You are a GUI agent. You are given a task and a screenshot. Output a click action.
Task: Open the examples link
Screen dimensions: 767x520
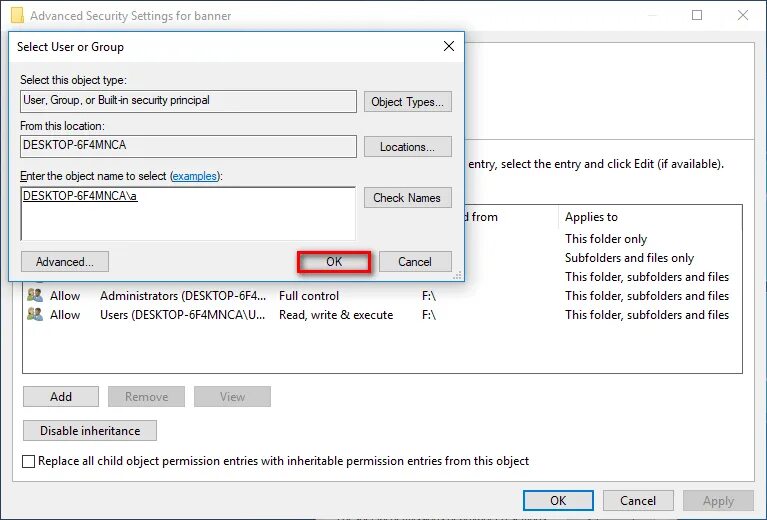coord(194,176)
